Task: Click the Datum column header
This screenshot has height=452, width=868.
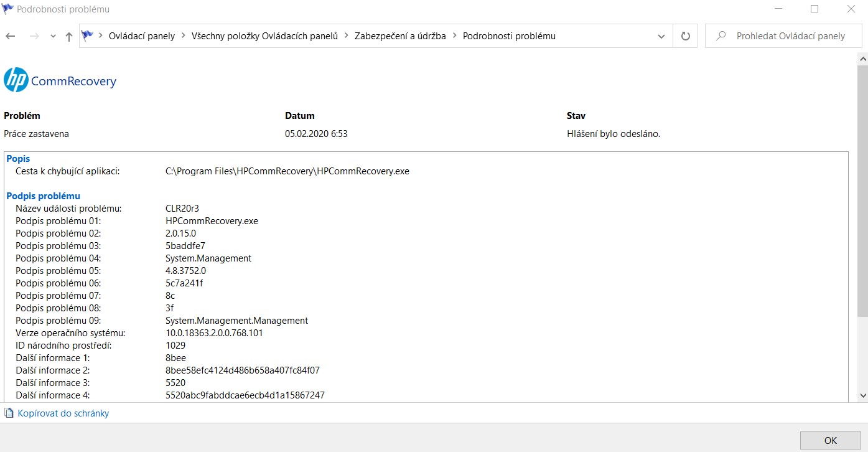Action: click(300, 115)
